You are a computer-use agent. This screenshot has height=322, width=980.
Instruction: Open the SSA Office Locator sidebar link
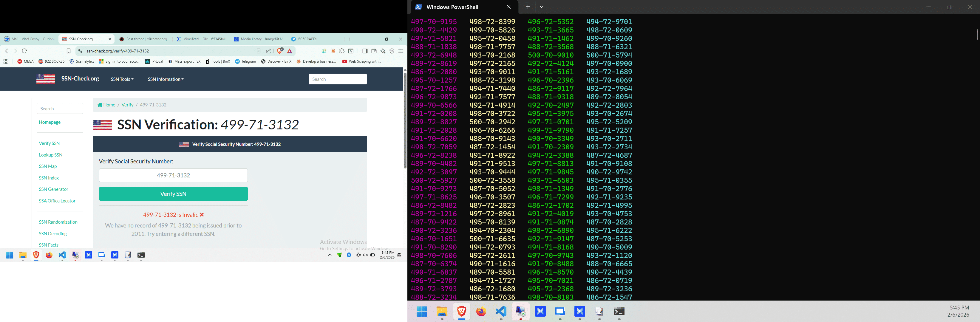pyautogui.click(x=57, y=201)
